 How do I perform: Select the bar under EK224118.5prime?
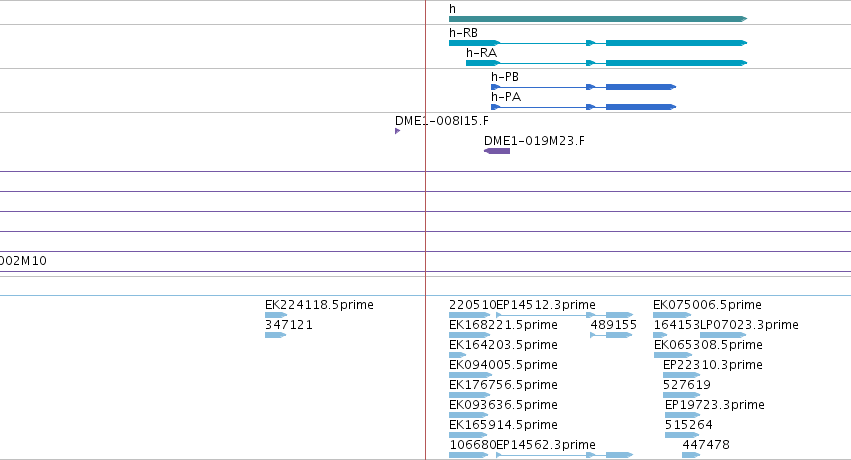click(x=276, y=315)
